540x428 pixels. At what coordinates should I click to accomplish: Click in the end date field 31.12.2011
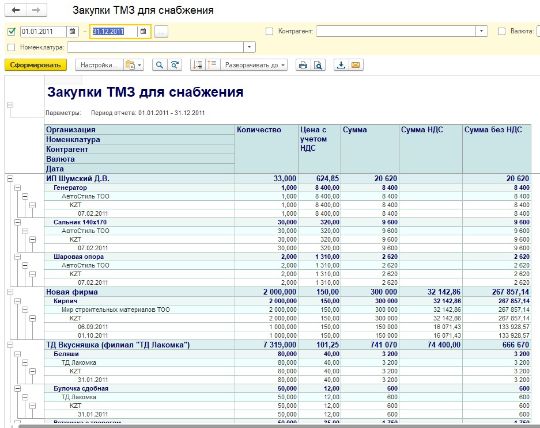click(x=114, y=32)
